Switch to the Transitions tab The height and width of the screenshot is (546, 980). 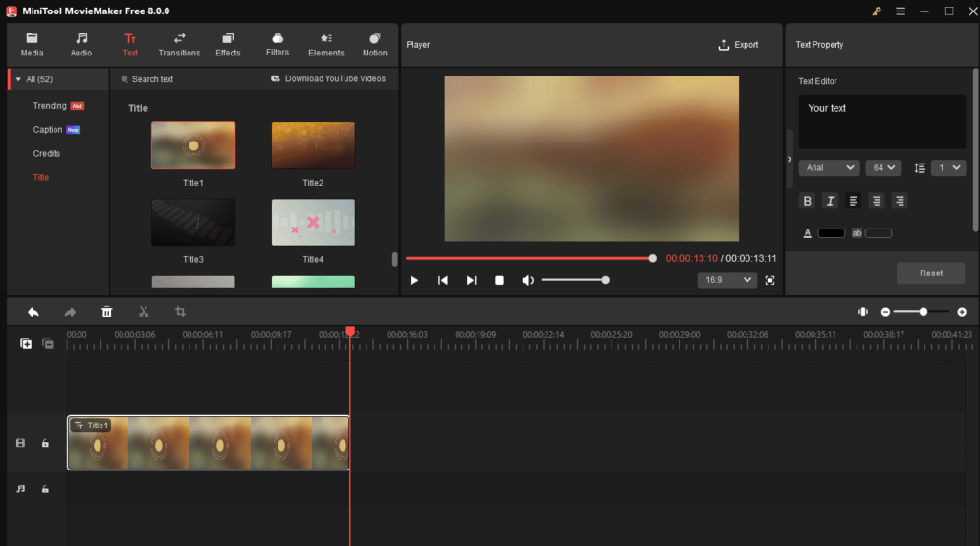[179, 45]
